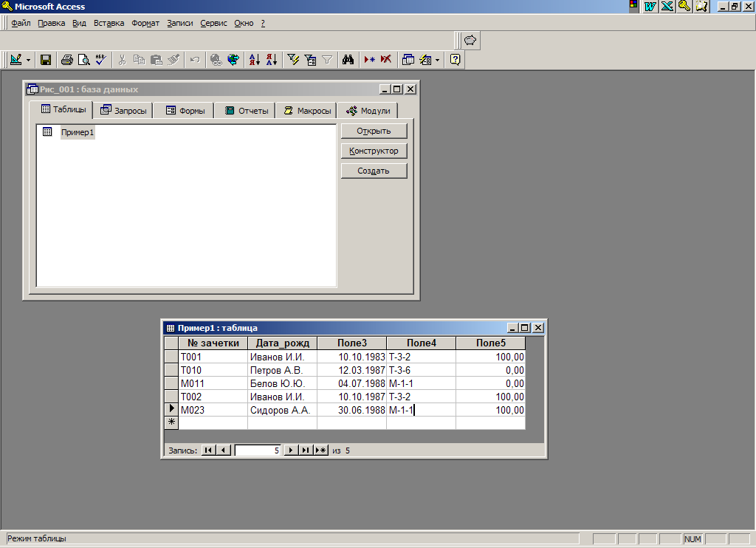This screenshot has width=756, height=548.
Task: Click the Find binoculars icon
Action: [x=348, y=60]
